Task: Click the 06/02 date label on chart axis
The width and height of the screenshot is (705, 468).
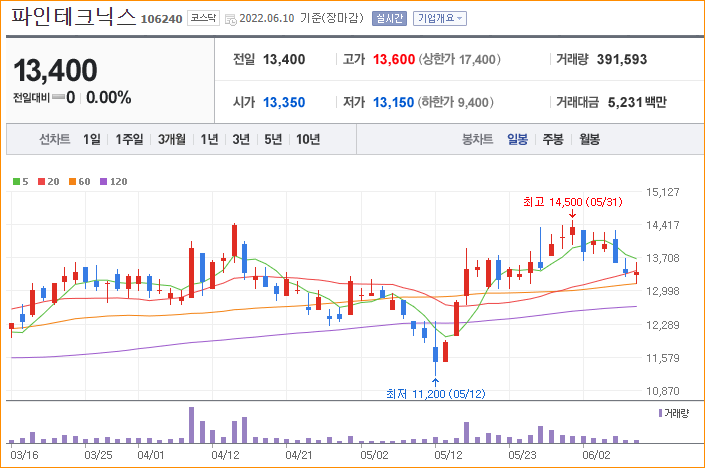Action: point(597,455)
